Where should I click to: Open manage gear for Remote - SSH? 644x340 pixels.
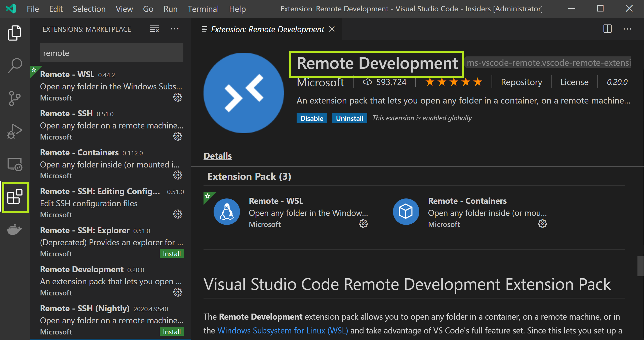tap(178, 137)
